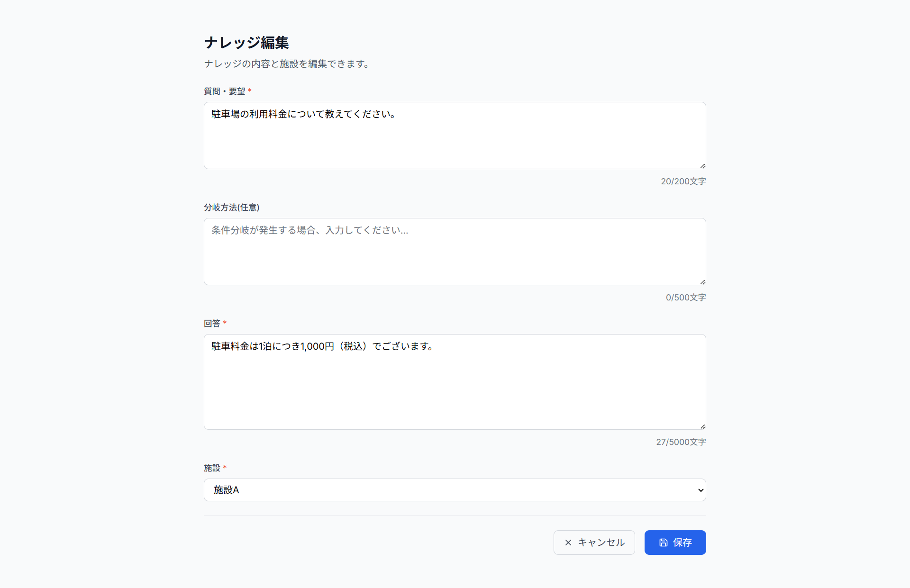The height and width of the screenshot is (588, 910).
Task: Click the X icon on cancel button
Action: (x=568, y=543)
